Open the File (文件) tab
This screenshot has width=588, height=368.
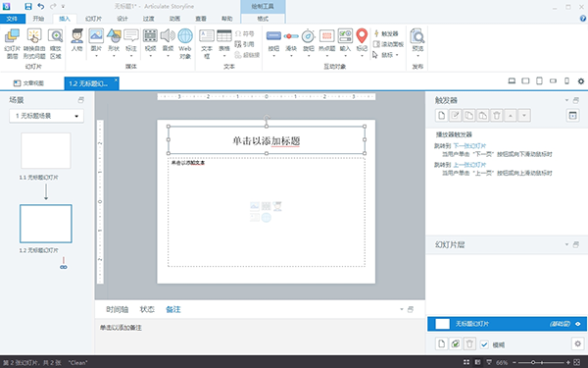(x=13, y=19)
